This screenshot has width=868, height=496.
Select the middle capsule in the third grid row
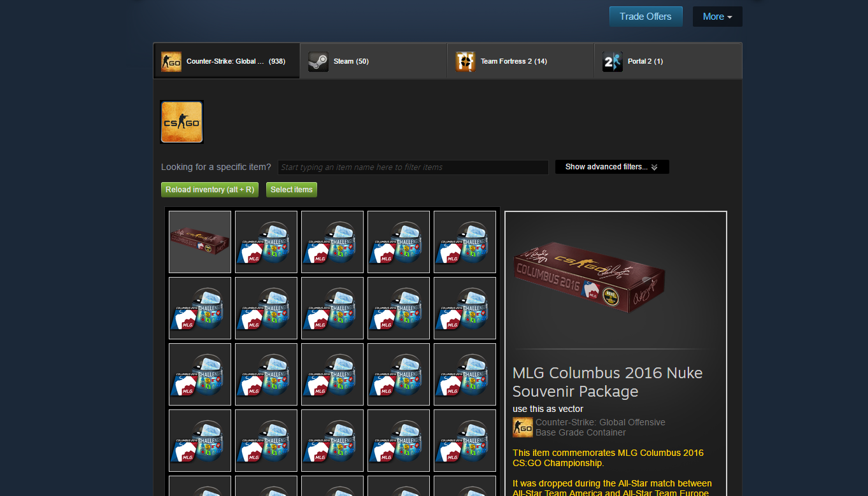pos(332,374)
